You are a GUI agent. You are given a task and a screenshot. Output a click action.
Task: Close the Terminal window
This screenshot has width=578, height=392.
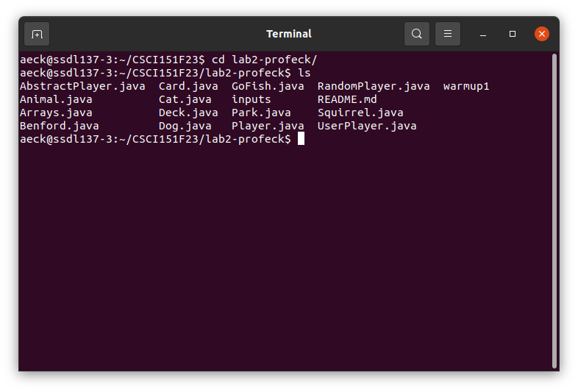pos(541,34)
